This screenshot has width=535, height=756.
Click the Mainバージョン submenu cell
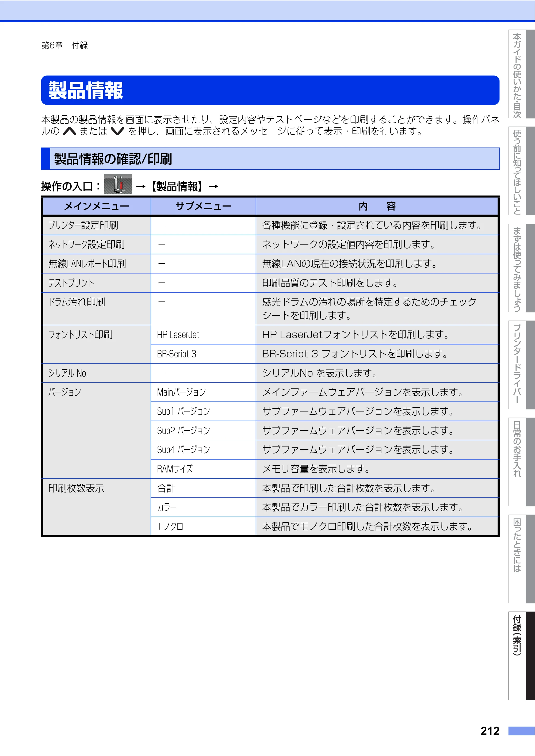tap(203, 392)
